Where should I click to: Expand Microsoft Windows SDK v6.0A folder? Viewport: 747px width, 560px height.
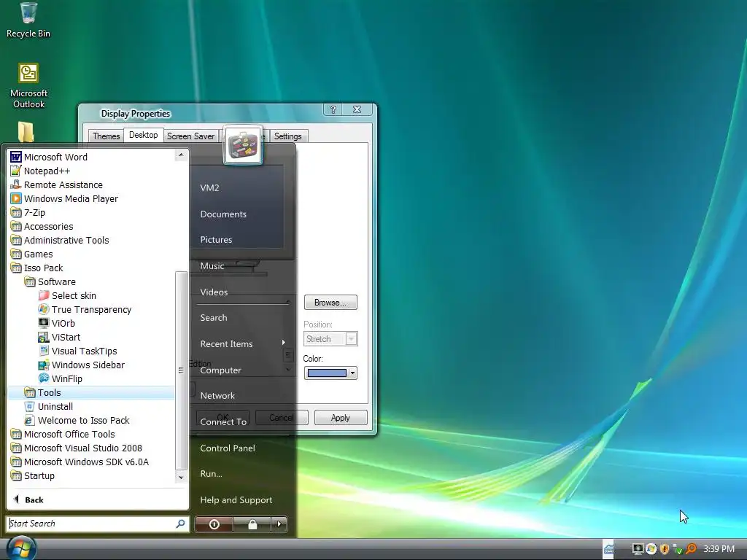80,462
